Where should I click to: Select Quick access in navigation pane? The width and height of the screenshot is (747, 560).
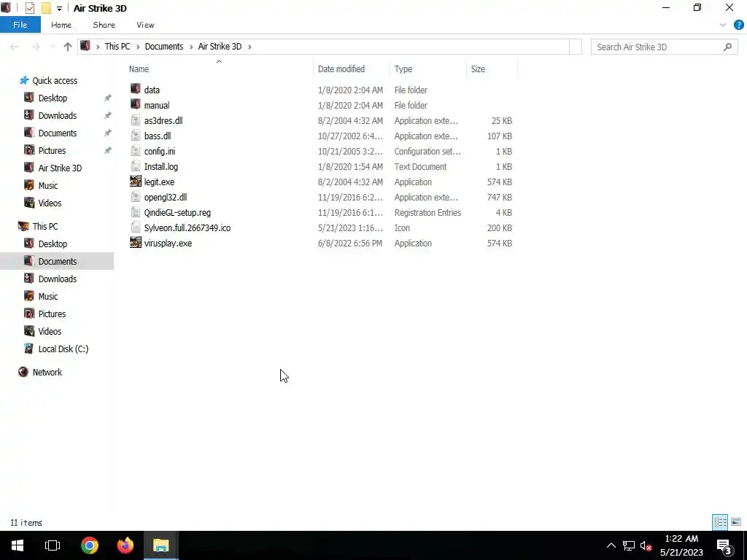coord(55,80)
